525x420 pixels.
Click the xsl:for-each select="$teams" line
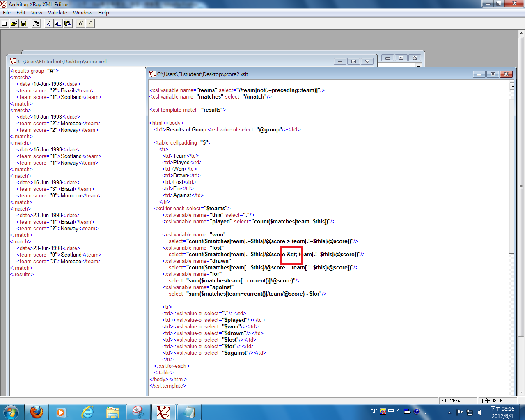(x=193, y=208)
